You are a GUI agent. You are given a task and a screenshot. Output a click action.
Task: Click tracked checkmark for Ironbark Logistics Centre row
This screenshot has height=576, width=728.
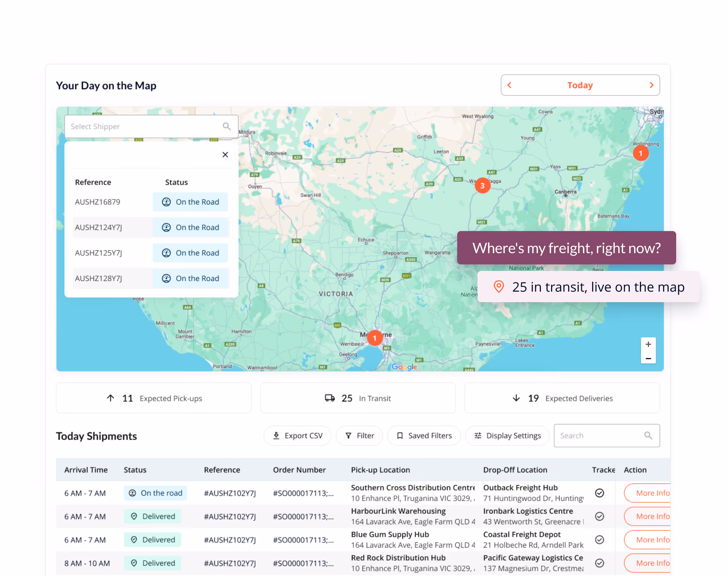(x=600, y=516)
